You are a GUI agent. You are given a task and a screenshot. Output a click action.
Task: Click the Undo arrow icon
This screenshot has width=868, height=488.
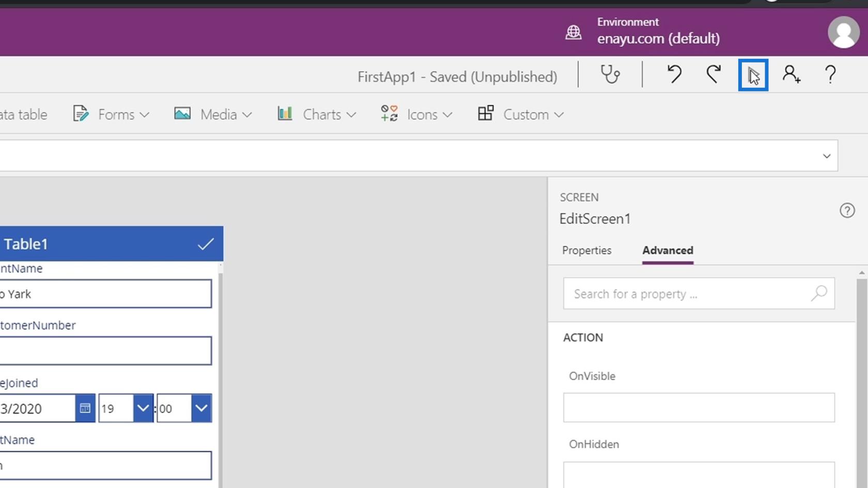click(x=674, y=75)
